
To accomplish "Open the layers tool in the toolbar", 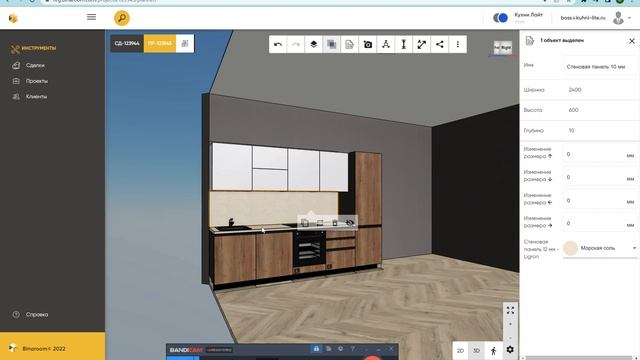I will click(313, 44).
